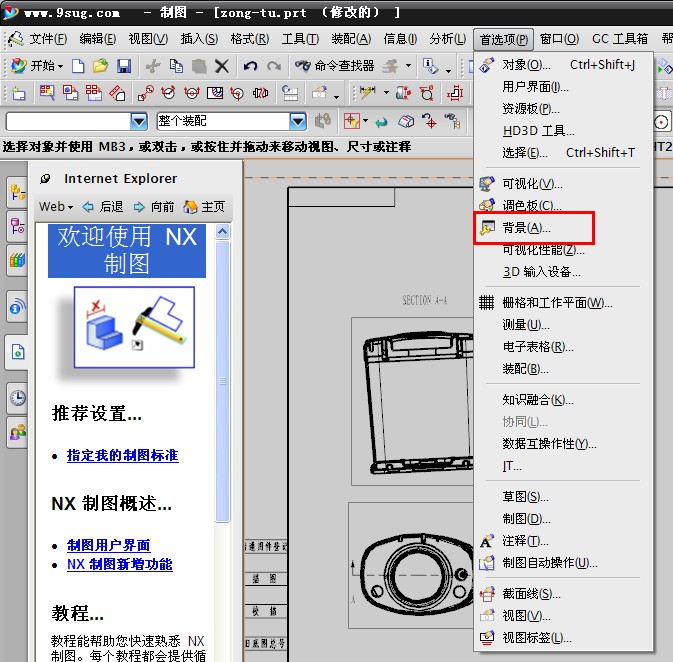This screenshot has width=673, height=662.
Task: Open the History clock sidebar icon
Action: pos(18,398)
